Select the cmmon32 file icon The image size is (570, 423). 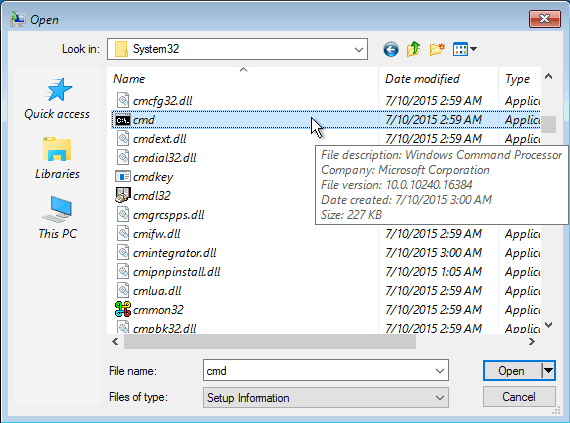click(x=123, y=310)
